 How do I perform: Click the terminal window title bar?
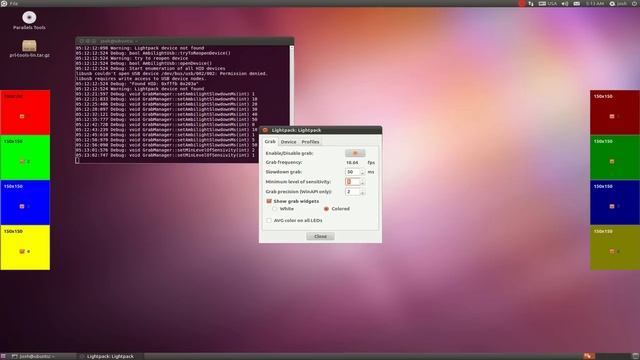[184, 41]
